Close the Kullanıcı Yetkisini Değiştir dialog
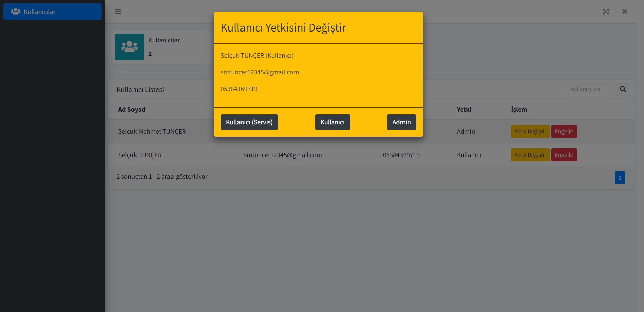 625,12
